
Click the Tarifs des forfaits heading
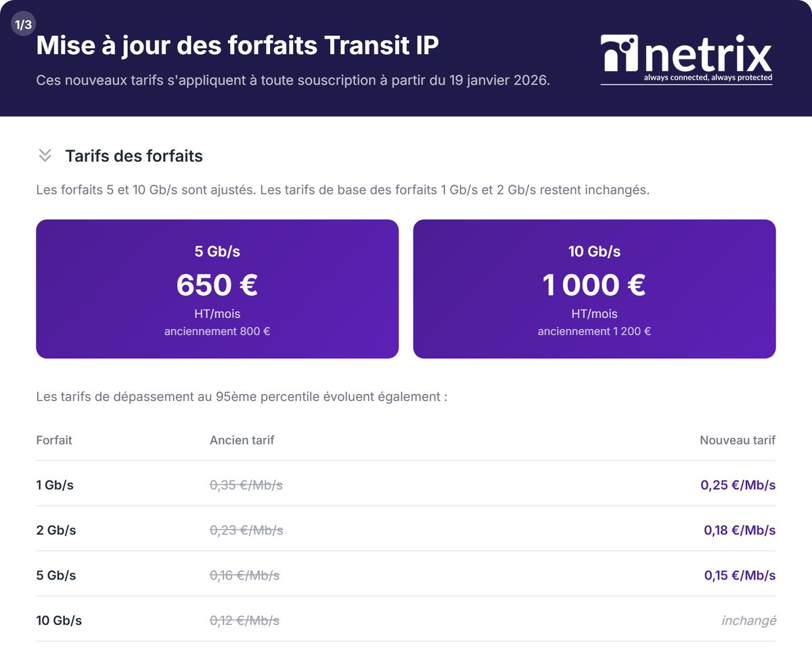click(x=134, y=156)
